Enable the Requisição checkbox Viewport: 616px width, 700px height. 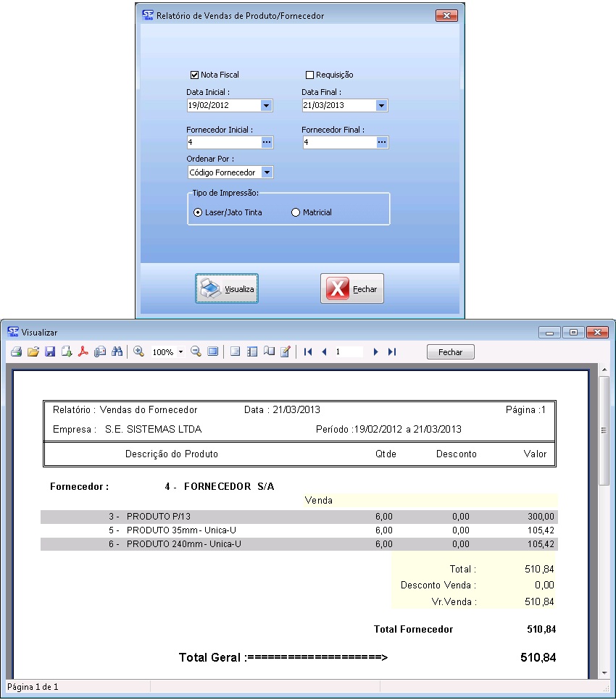pyautogui.click(x=309, y=75)
